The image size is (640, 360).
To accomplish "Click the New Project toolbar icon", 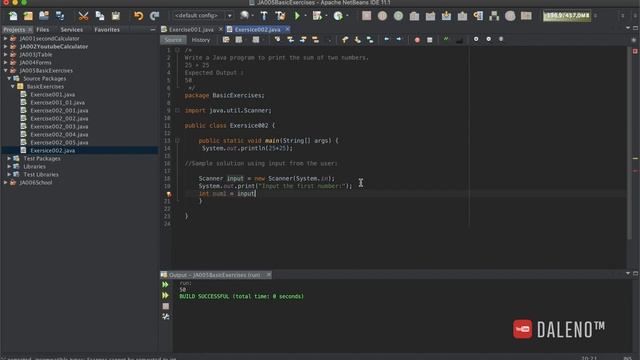I will click(28, 16).
